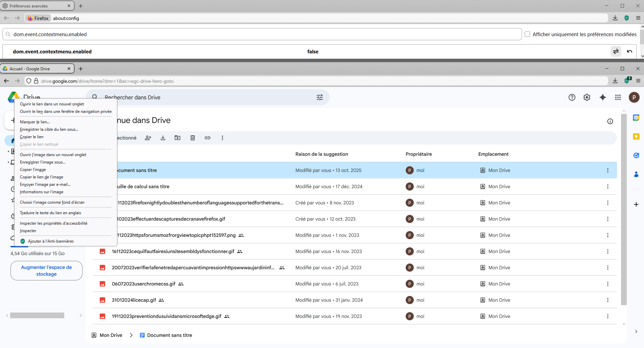Image resolution: width=644 pixels, height=348 pixels.
Task: Open the Help question mark icon
Action: [x=572, y=97]
